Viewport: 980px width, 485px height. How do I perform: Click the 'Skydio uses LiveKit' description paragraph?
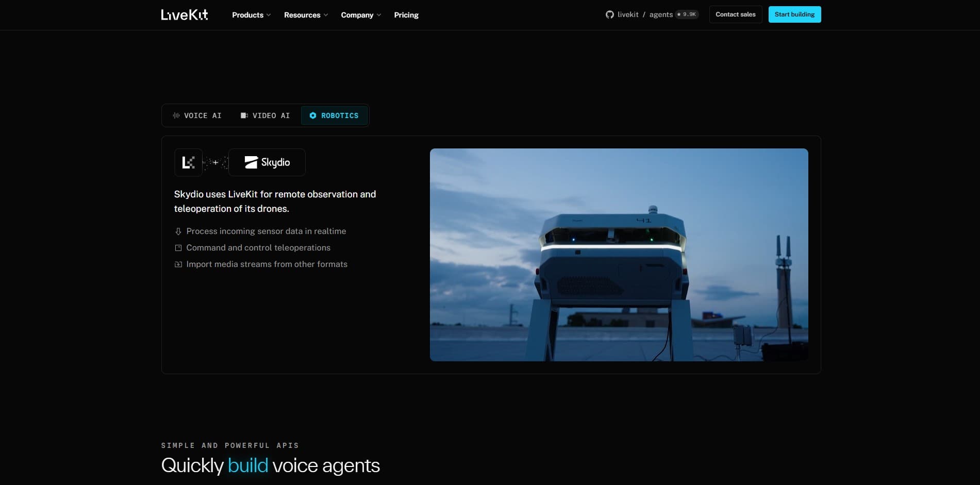pyautogui.click(x=275, y=202)
